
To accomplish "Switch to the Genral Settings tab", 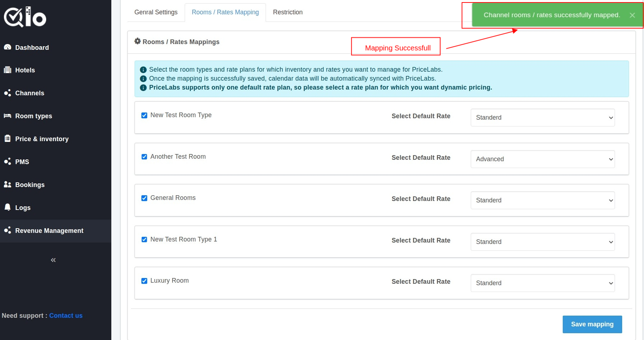I will point(156,12).
